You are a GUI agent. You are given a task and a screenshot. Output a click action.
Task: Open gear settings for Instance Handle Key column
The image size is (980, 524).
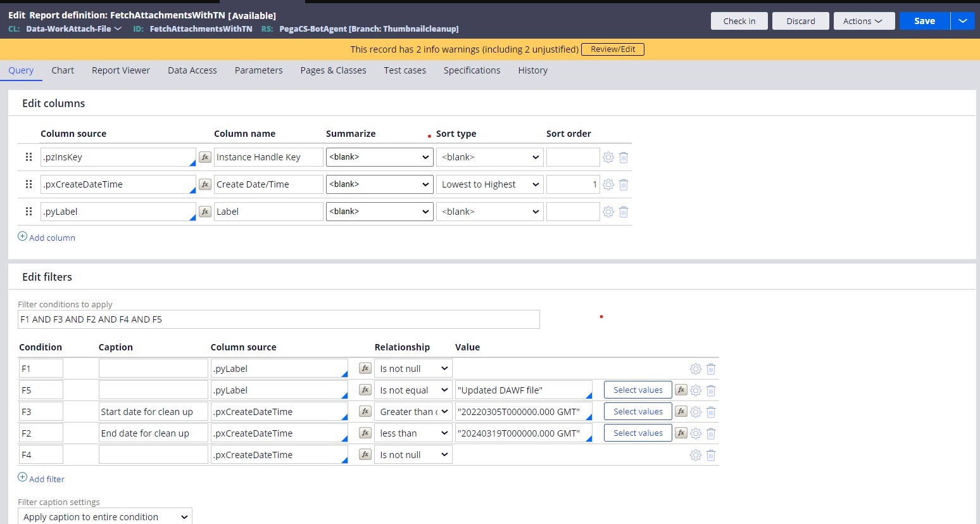[x=608, y=157]
